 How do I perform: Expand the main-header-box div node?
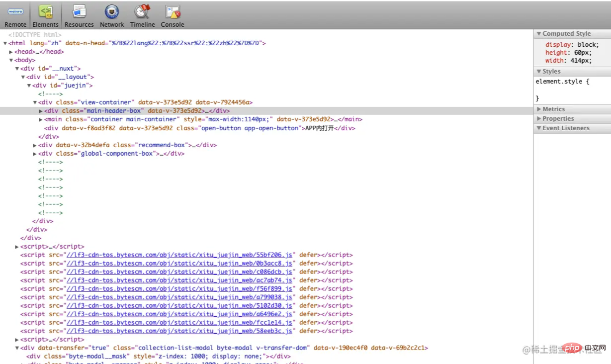41,111
